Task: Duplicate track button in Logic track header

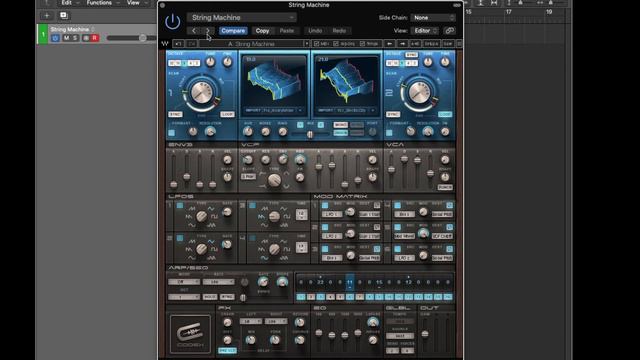Action: pos(64,16)
